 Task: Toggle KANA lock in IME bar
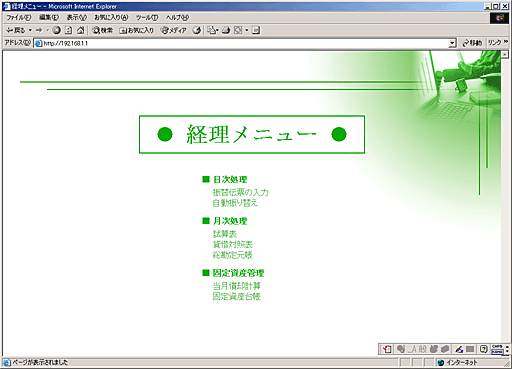point(497,351)
